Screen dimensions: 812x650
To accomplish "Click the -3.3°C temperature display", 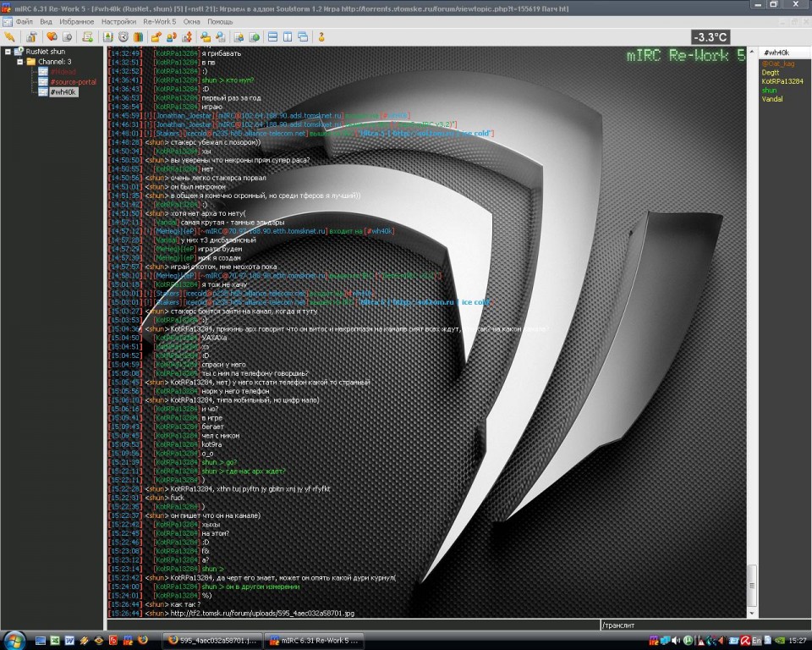I will tap(711, 37).
